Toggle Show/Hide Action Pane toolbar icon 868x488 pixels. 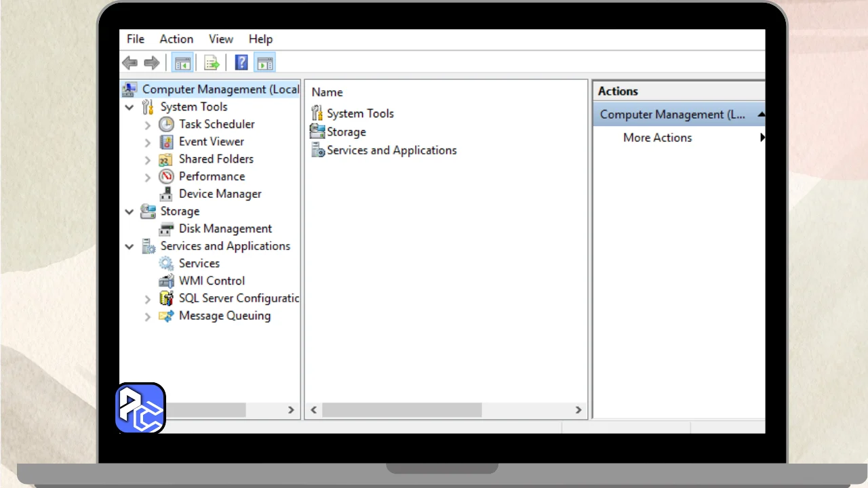265,63
